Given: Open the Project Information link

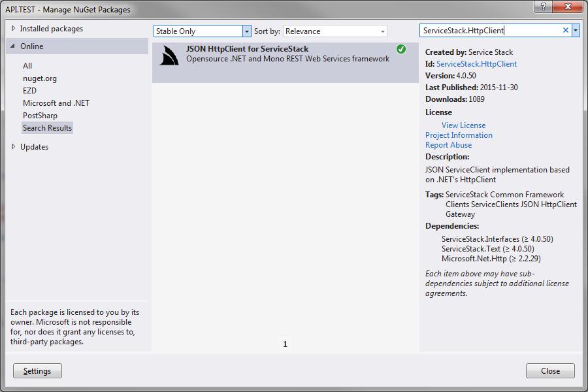Looking at the screenshot, I should pos(459,135).
